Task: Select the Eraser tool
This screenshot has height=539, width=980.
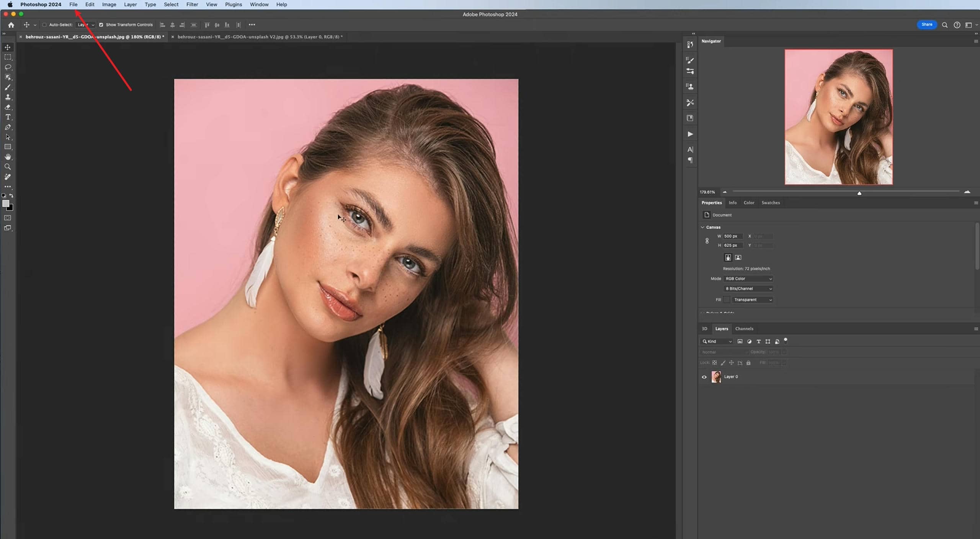Action: point(8,107)
